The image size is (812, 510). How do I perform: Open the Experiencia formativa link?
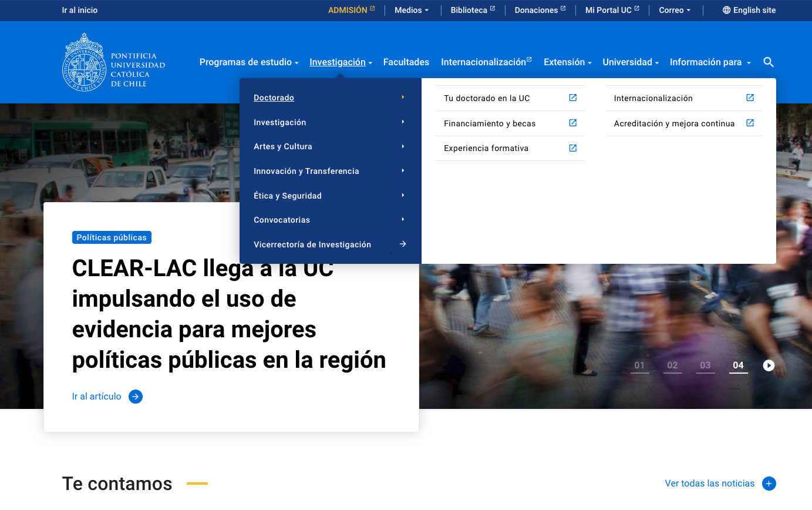510,148
